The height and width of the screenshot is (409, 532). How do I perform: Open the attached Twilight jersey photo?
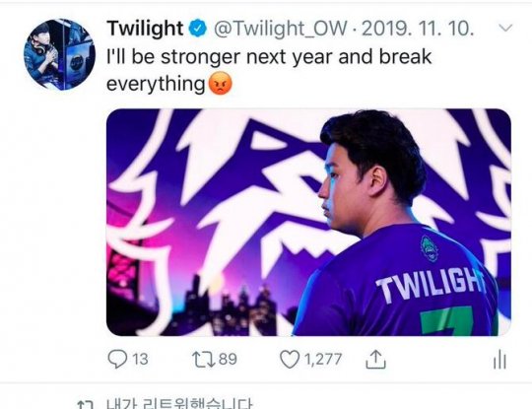click(308, 223)
